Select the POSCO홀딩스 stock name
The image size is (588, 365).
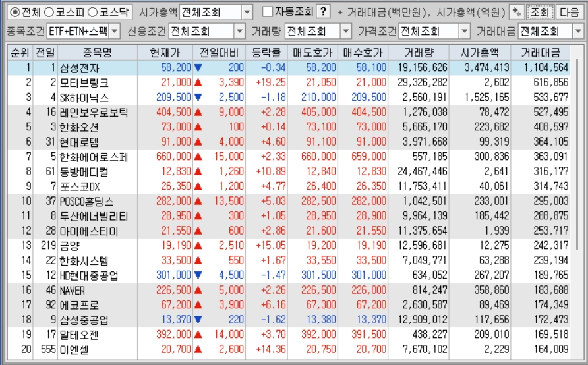click(x=87, y=201)
